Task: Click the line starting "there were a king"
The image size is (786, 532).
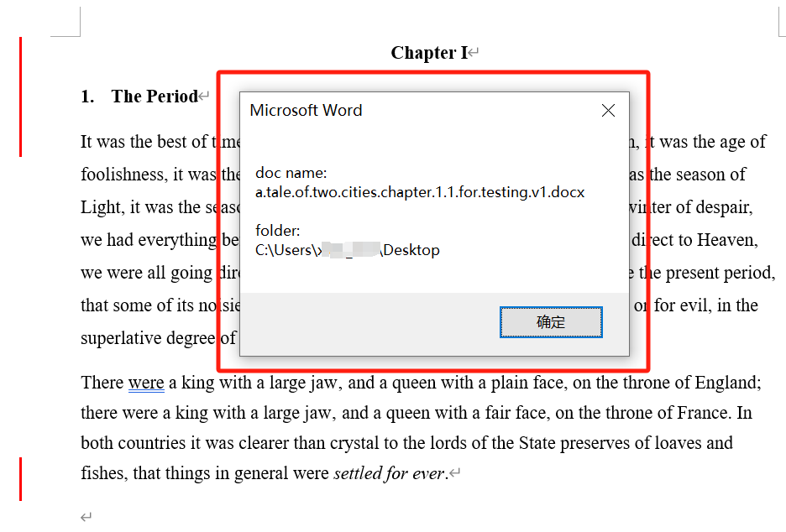Action: (417, 413)
